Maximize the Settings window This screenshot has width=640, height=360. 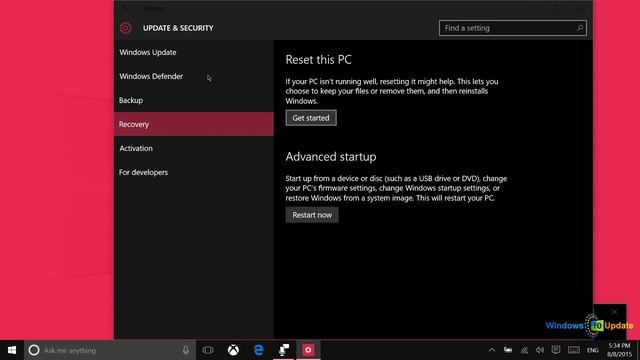558,8
